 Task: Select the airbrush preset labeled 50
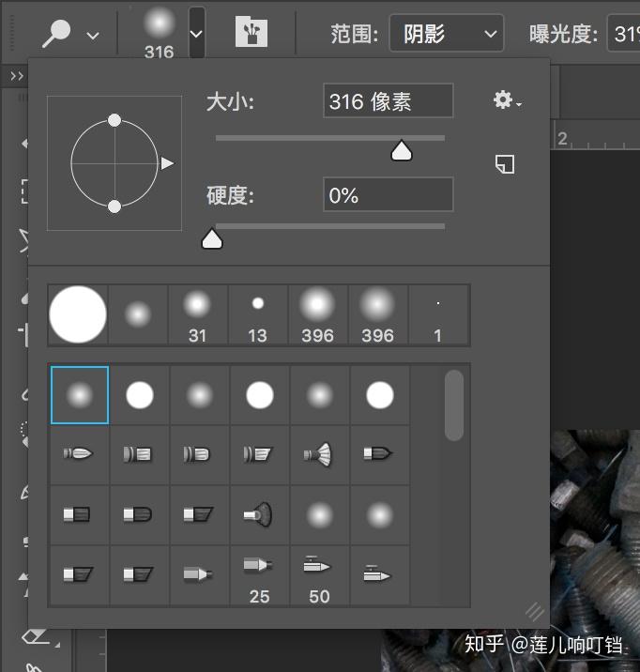pos(320,574)
